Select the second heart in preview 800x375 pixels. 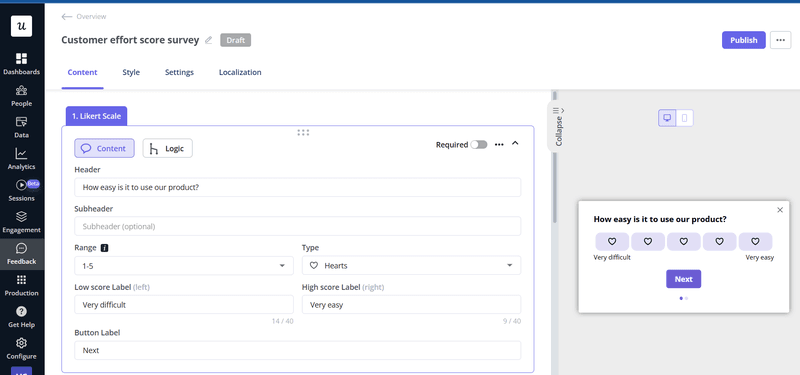pyautogui.click(x=648, y=241)
